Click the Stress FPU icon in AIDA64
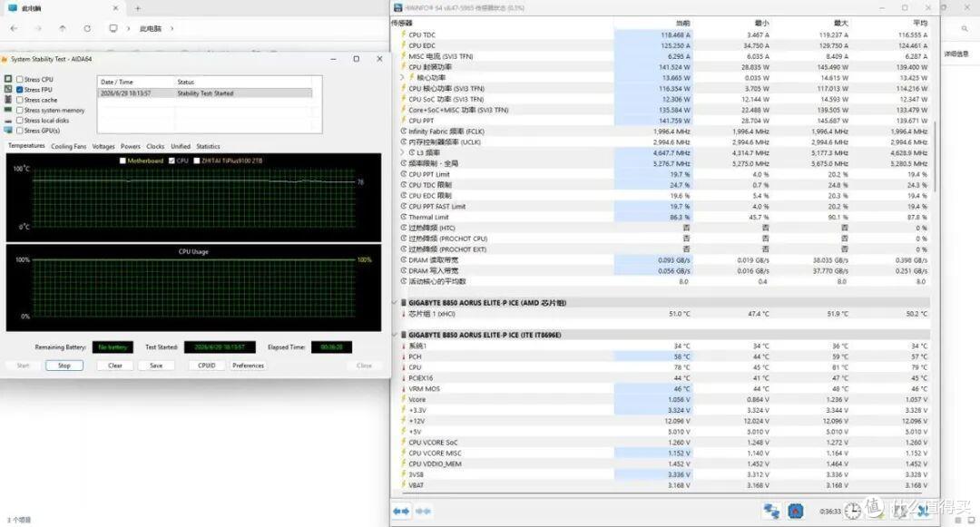The width and height of the screenshot is (980, 527). [8, 89]
